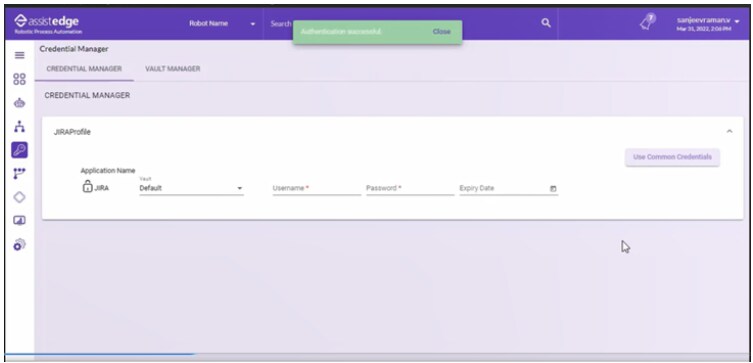Open the Expiry Date calendar picker
This screenshot has width=753, height=363.
(553, 189)
